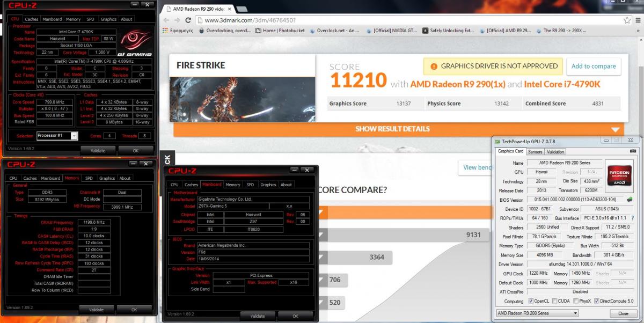Click GPU-Z screenshot camera icon
The image size is (644, 323).
(634, 151)
